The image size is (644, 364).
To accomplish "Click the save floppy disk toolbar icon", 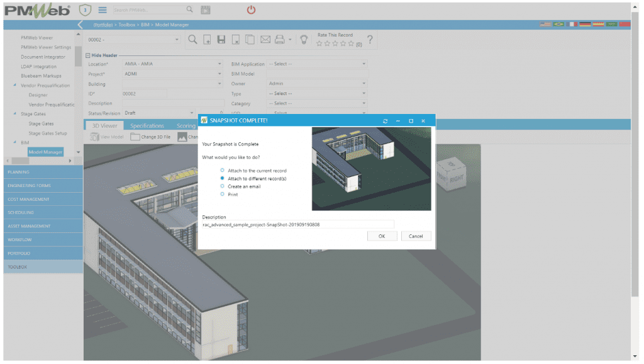I will (221, 40).
